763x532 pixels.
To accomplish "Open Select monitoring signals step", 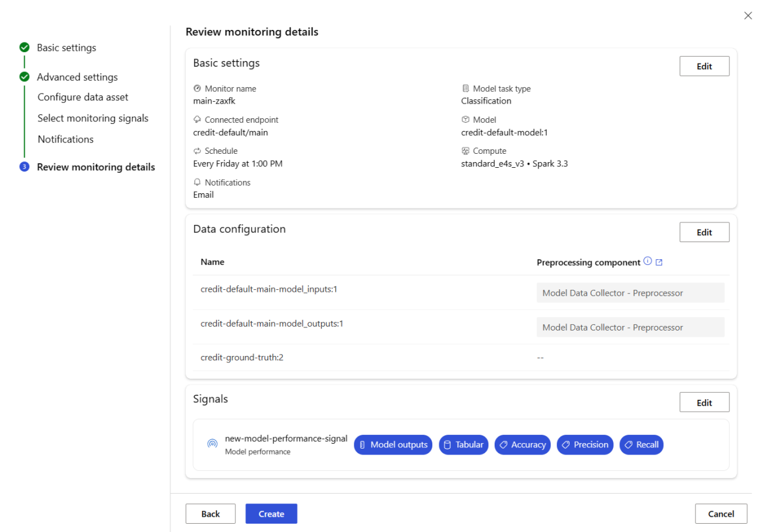I will coord(93,118).
